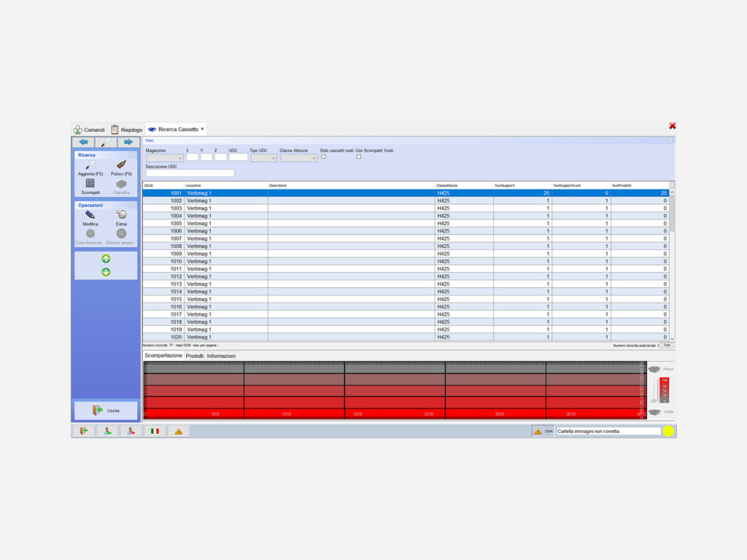747x560 pixels.
Task: Open the Classe Altezza dropdown
Action: 298,158
